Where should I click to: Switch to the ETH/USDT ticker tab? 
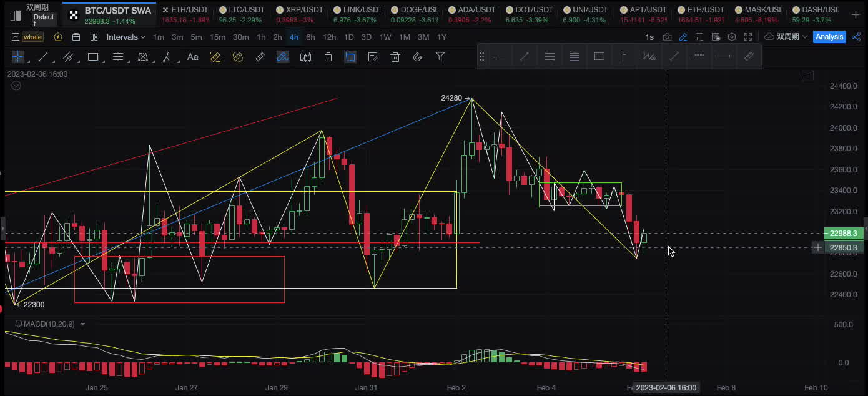pos(185,10)
